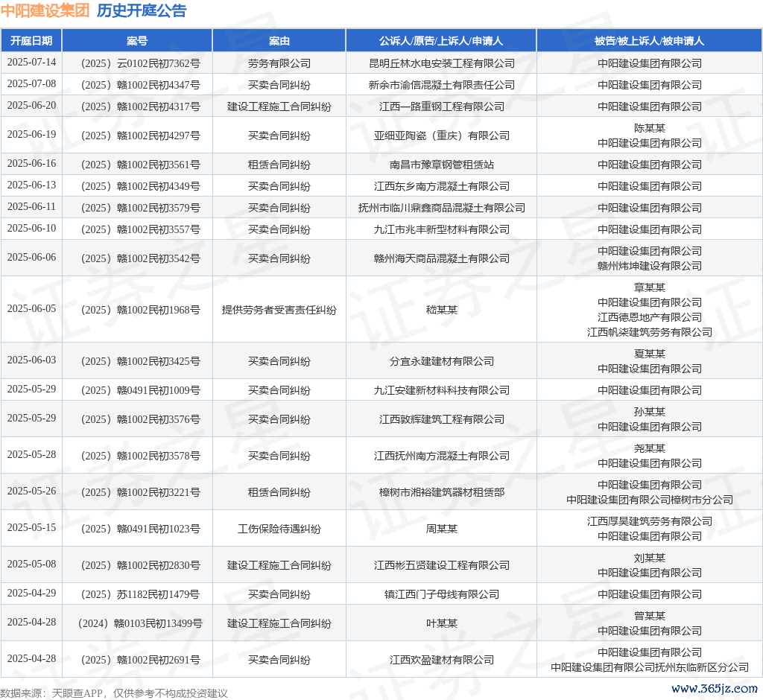Select plaintiff 周某某
This screenshot has width=763, height=700.
point(442,529)
